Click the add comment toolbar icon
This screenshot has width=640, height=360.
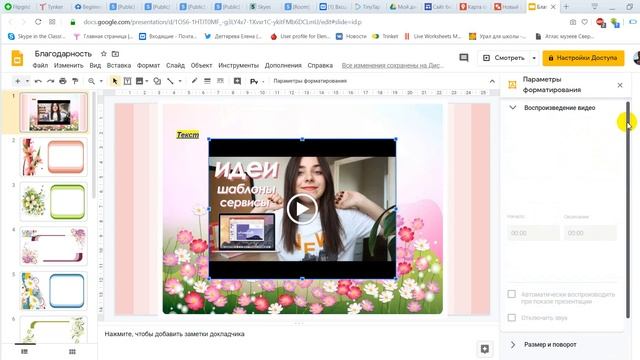tap(237, 81)
